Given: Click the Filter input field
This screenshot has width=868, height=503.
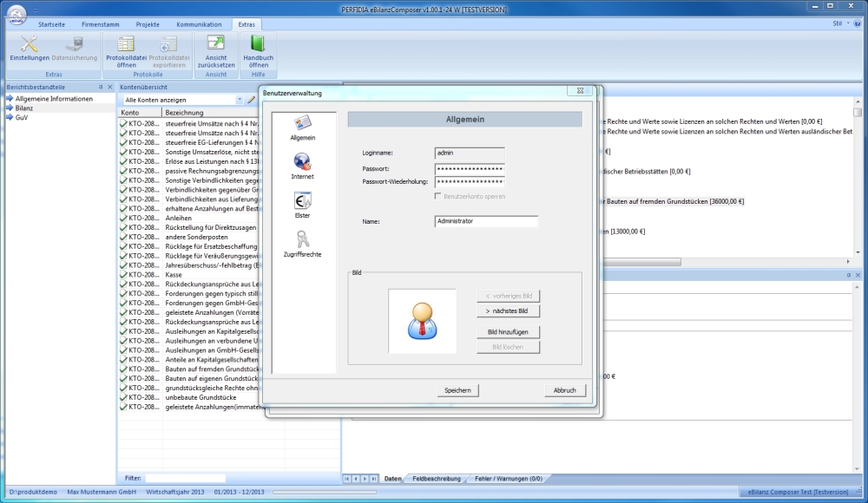Looking at the screenshot, I should [186, 478].
